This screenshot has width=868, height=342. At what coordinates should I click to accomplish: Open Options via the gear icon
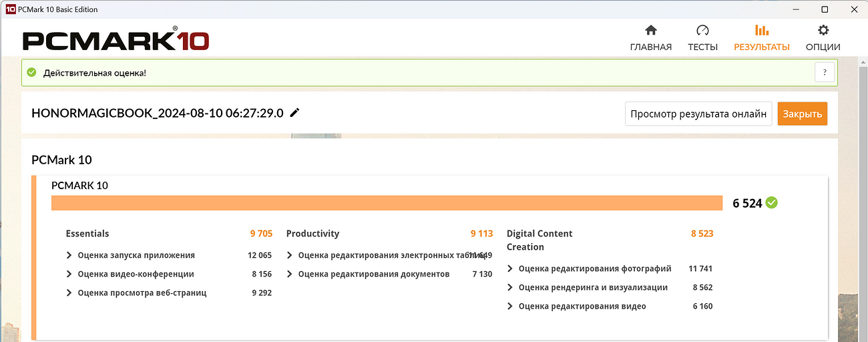coord(823,31)
